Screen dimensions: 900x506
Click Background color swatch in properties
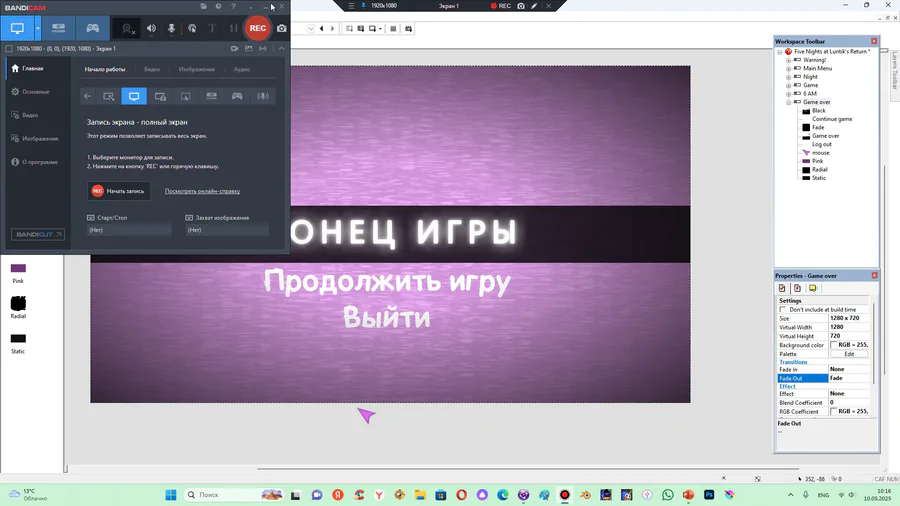tap(833, 345)
